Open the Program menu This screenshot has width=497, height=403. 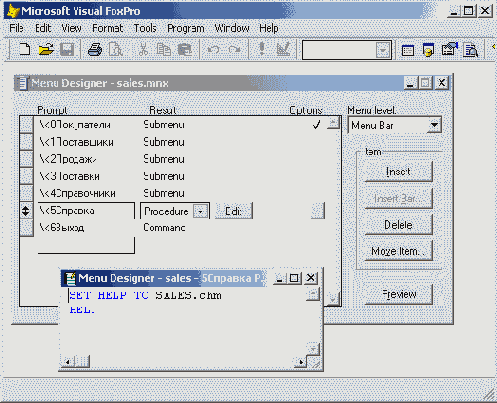pyautogui.click(x=186, y=28)
